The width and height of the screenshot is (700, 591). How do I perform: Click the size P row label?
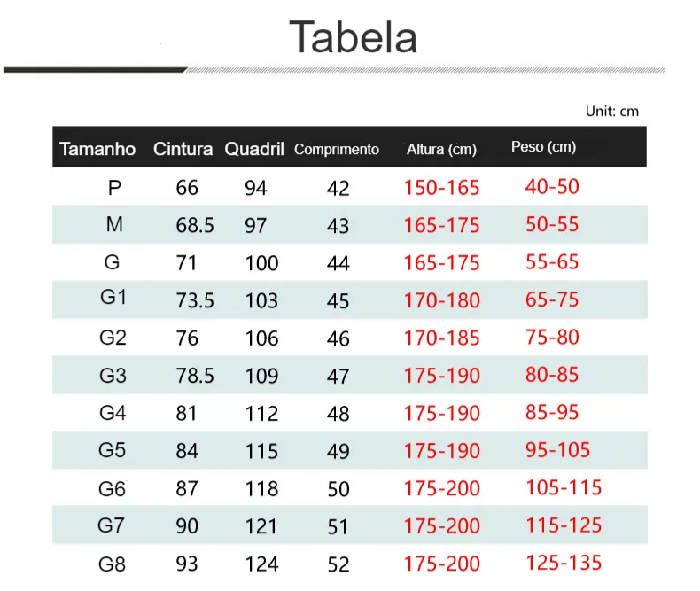(x=114, y=188)
